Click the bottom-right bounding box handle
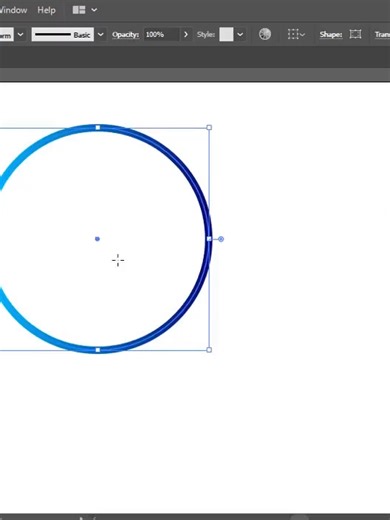Viewport: 390px width, 520px height. tap(209, 350)
